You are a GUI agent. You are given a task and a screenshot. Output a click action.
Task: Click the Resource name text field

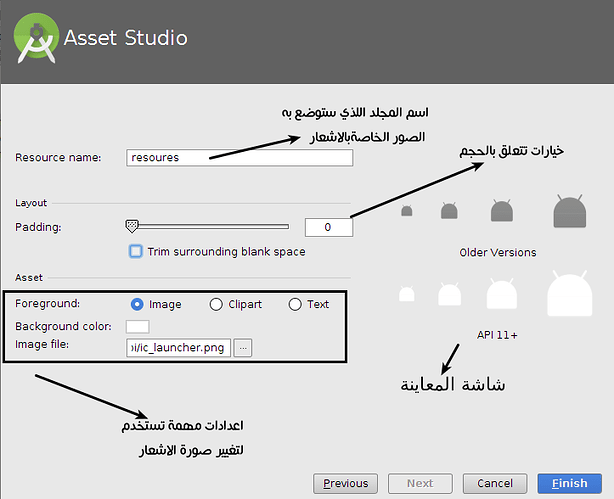tap(240, 157)
